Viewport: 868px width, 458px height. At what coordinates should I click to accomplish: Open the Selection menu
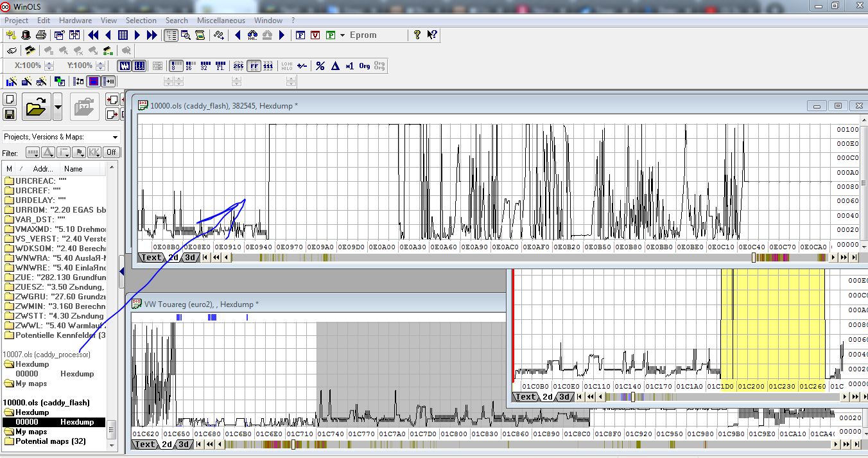pyautogui.click(x=141, y=21)
